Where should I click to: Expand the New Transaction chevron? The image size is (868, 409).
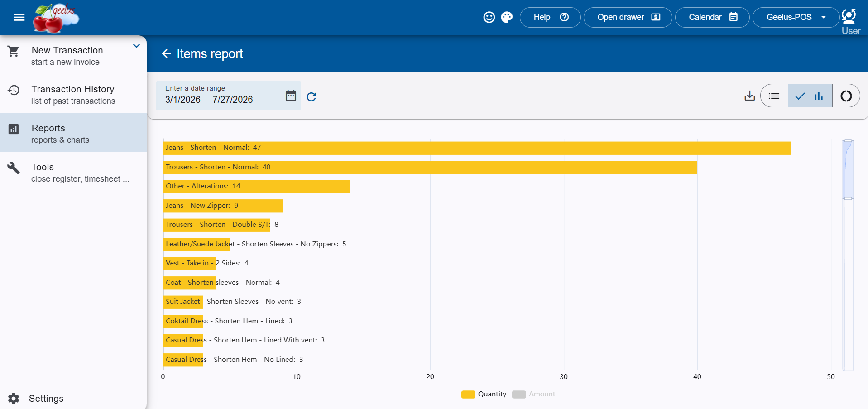point(136,46)
